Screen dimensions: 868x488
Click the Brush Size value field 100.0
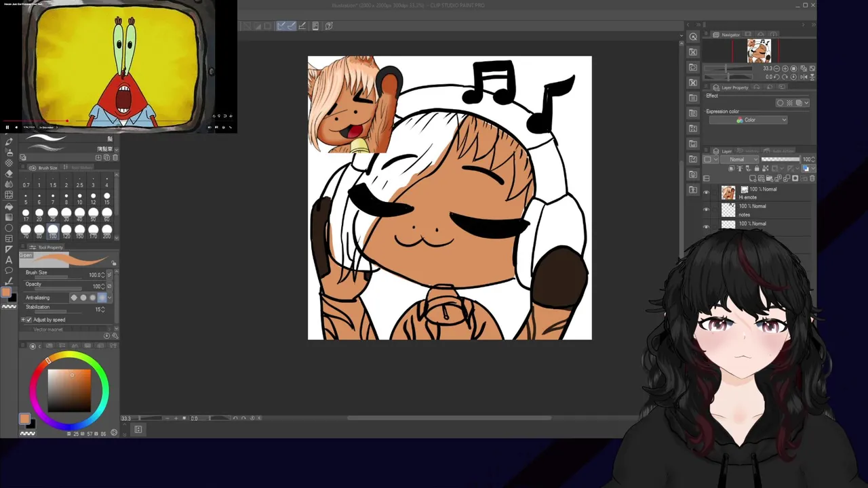95,274
